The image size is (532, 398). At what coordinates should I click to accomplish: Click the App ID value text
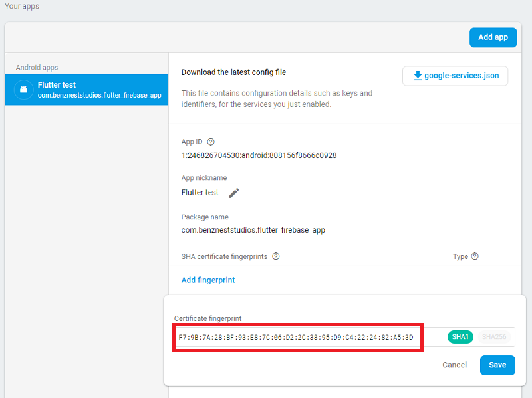click(x=259, y=155)
